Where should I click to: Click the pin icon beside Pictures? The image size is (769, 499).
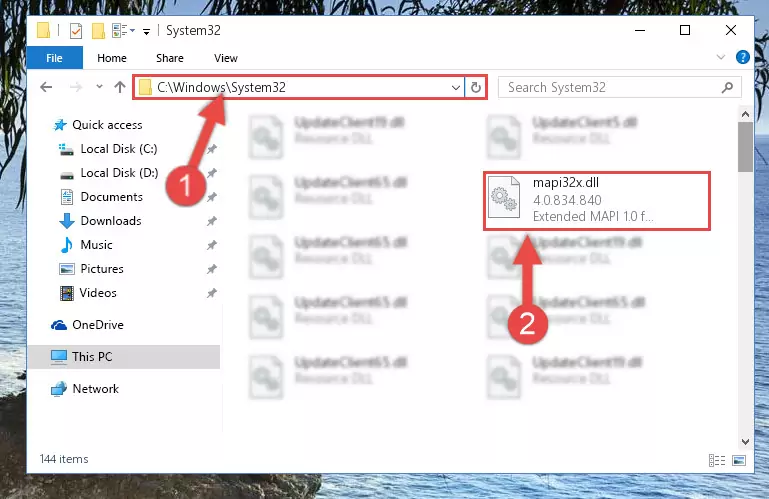[x=211, y=269]
